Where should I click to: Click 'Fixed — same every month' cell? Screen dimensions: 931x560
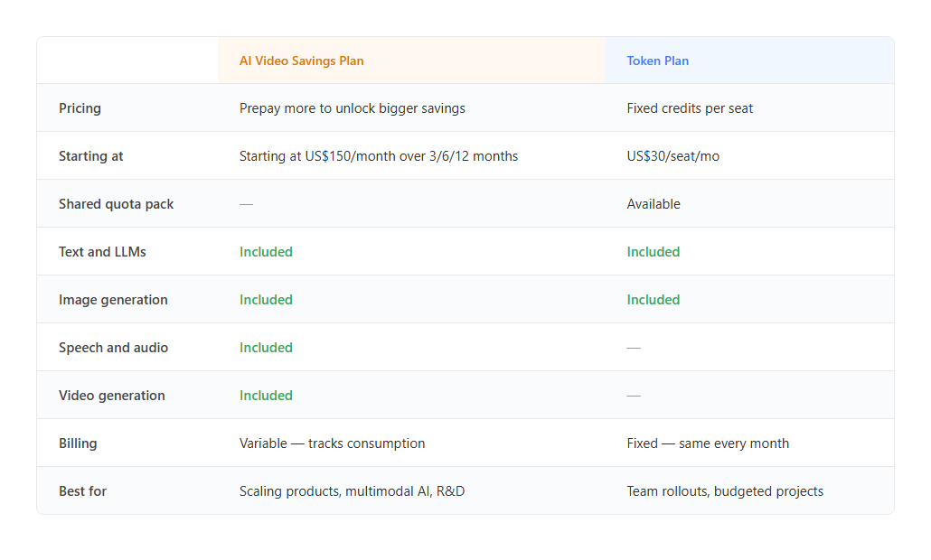(708, 443)
